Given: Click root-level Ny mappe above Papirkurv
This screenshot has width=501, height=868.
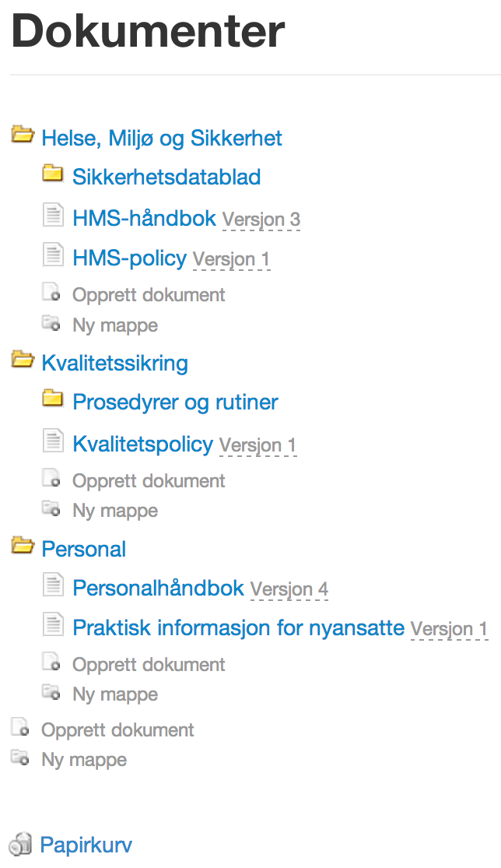Looking at the screenshot, I should coord(83,760).
